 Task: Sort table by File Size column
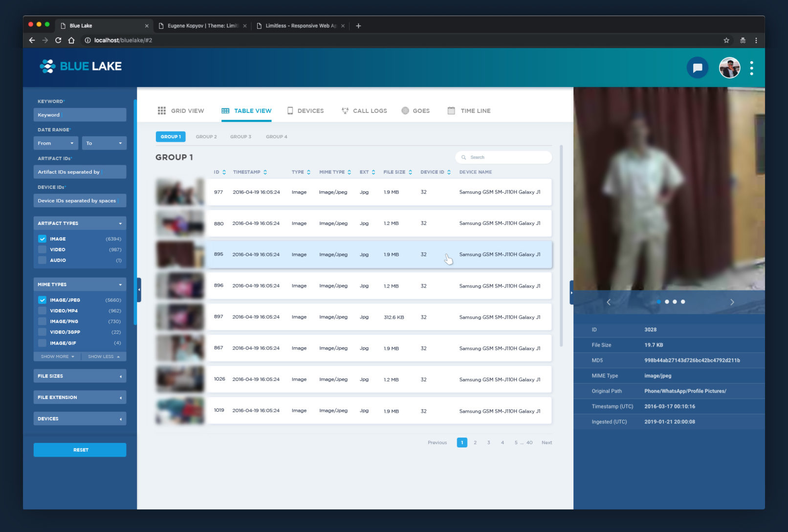(x=397, y=172)
